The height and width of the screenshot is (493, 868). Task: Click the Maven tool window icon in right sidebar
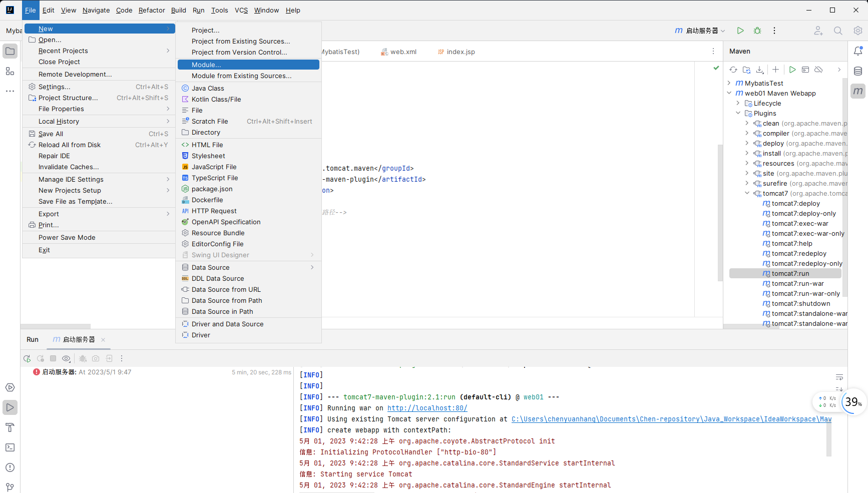(858, 91)
